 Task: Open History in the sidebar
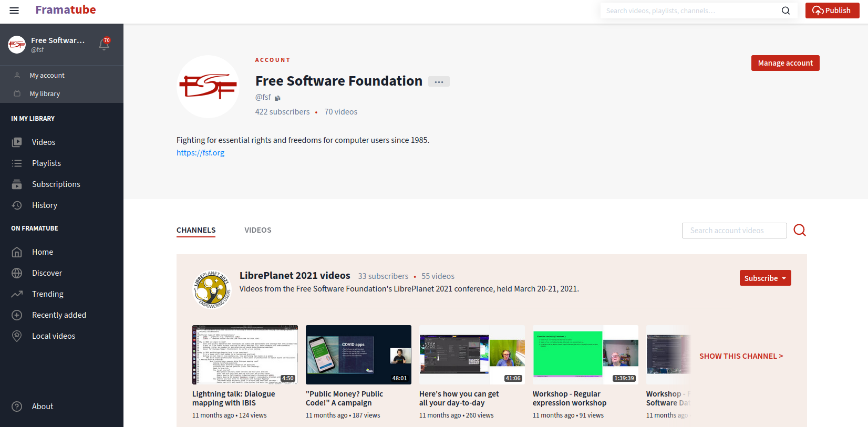tap(44, 205)
